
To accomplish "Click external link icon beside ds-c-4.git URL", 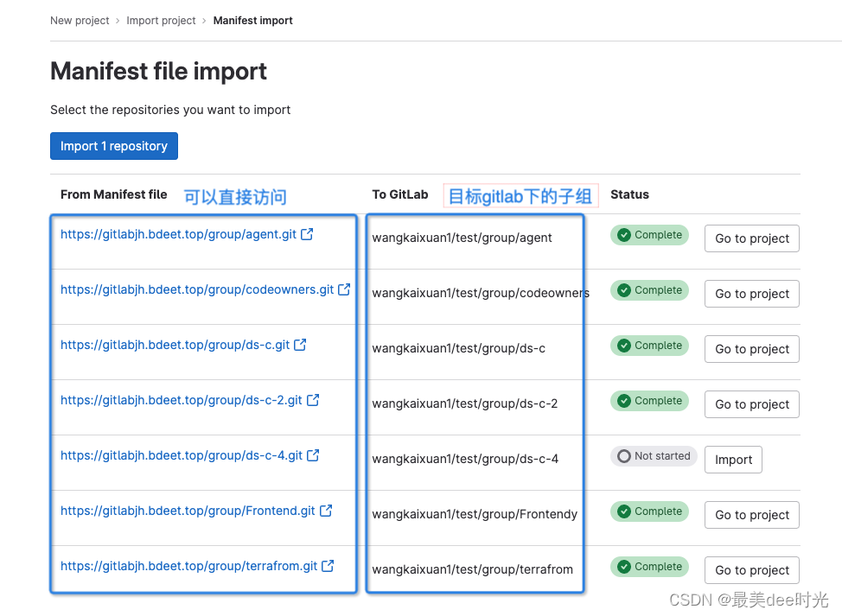I will (x=313, y=455).
